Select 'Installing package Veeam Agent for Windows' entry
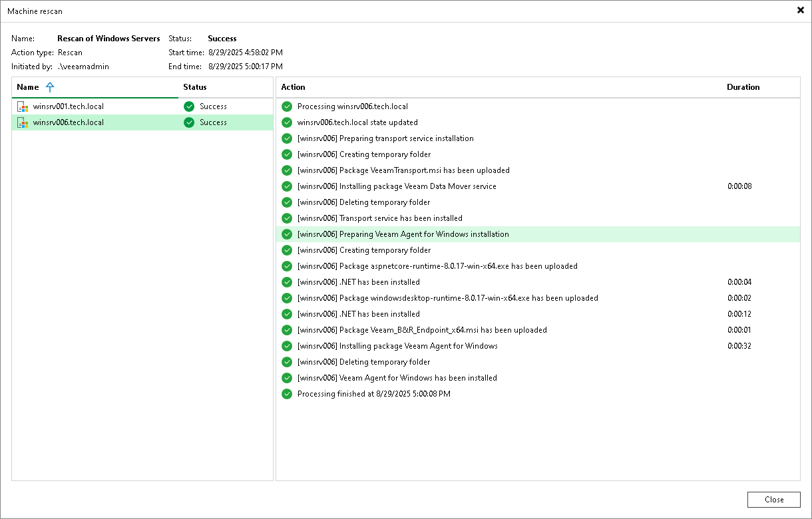Screen dimensions: 812x519 [538, 346]
